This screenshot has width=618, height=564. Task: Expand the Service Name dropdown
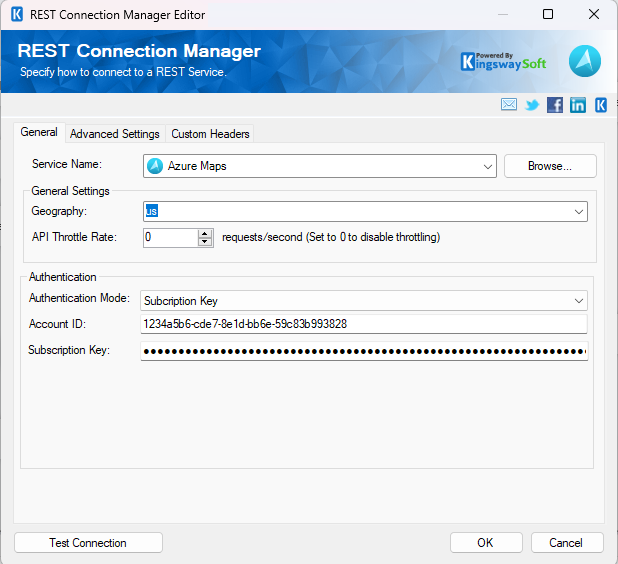pos(488,166)
